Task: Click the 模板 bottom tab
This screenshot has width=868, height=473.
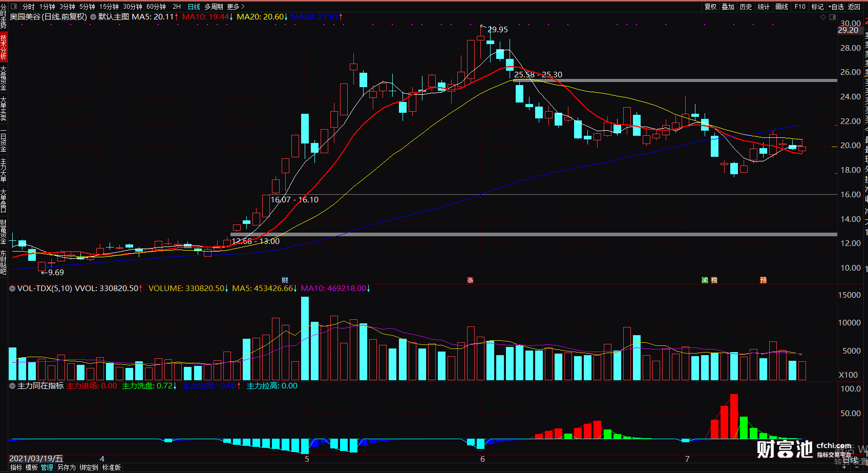Action: coord(32,467)
